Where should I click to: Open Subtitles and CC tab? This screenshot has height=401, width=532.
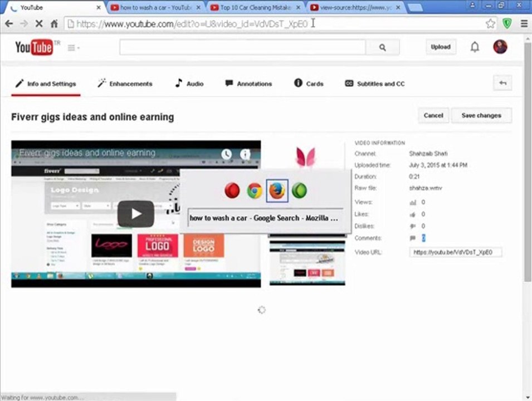coord(375,84)
